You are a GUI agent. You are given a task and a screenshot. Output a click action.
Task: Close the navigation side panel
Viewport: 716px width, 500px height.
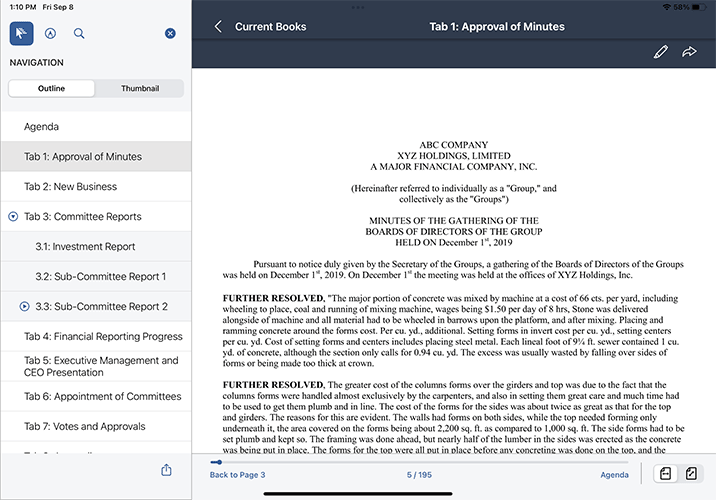point(170,34)
